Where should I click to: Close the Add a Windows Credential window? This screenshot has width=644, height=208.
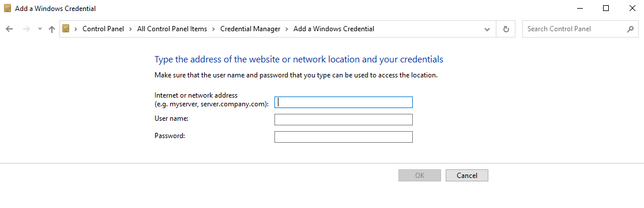632,8
